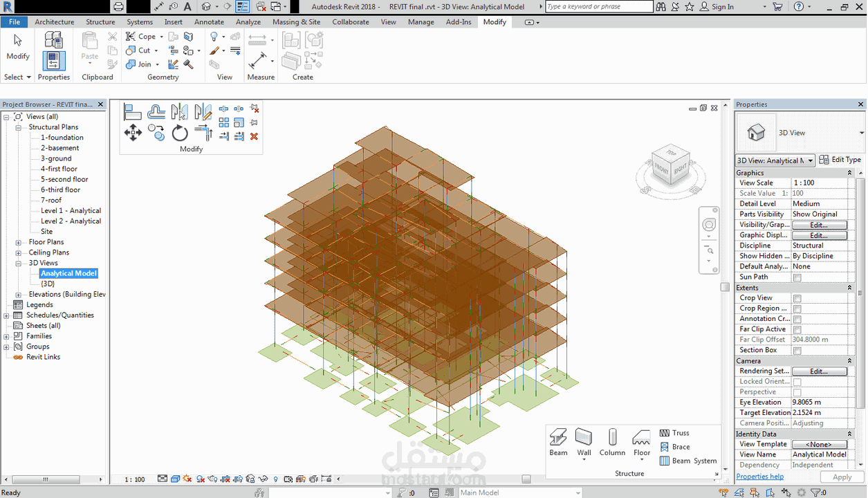Open the Cope dropdown arrow
The width and height of the screenshot is (868, 498).
tap(161, 37)
